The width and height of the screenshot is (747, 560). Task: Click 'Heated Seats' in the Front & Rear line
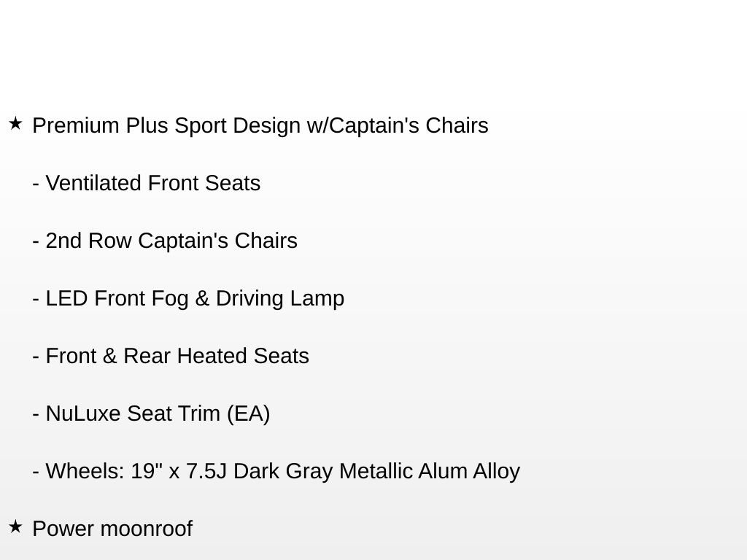243,356
